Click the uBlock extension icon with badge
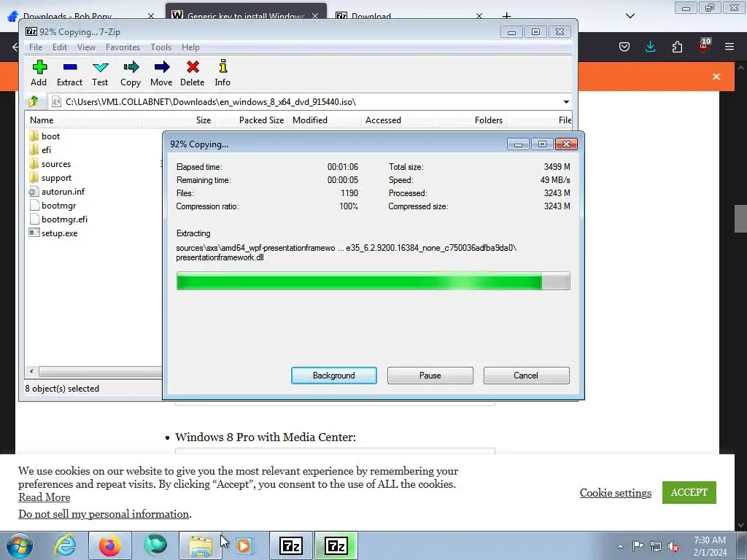Viewport: 747px width, 560px height. point(704,46)
